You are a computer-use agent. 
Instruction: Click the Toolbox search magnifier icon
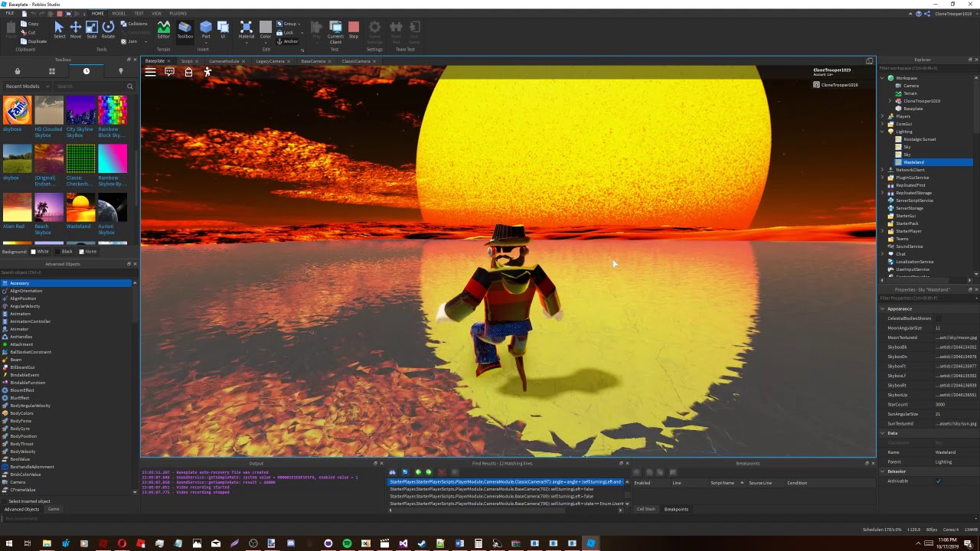[129, 86]
